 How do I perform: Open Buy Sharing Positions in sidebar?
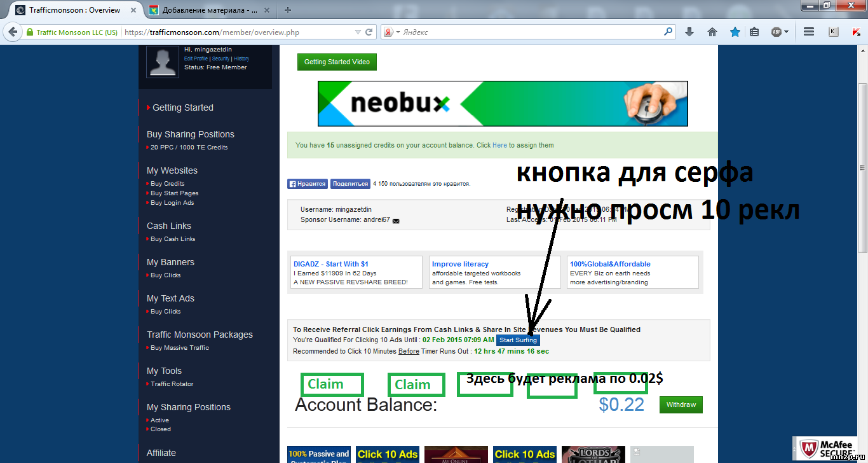click(191, 134)
